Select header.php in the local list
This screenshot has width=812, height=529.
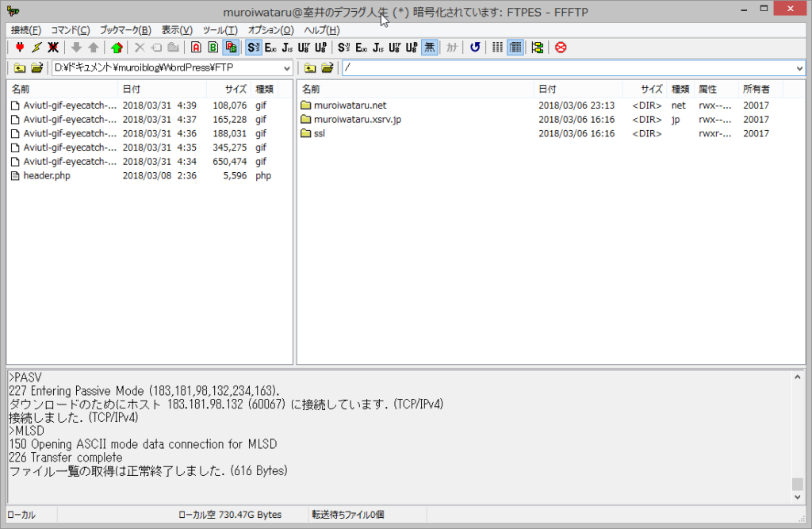(x=47, y=175)
